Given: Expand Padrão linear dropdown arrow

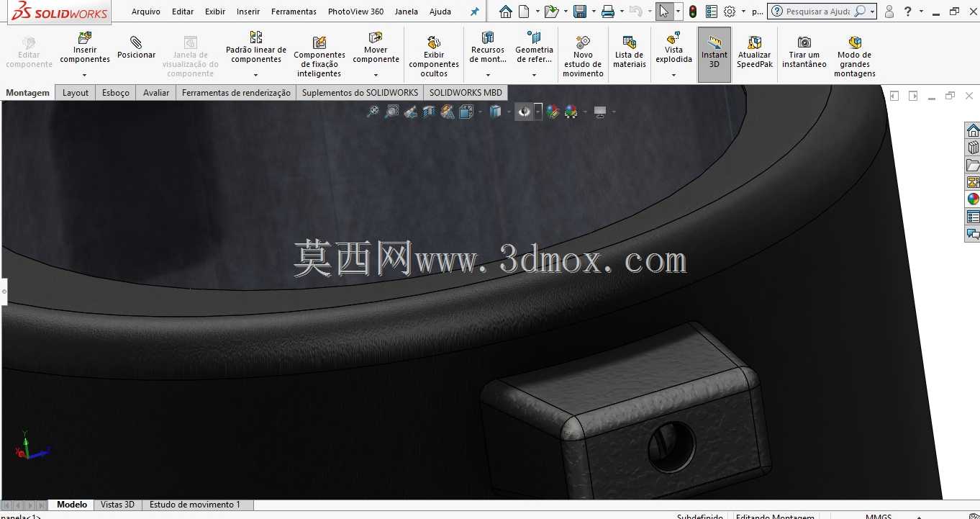Looking at the screenshot, I should (256, 75).
